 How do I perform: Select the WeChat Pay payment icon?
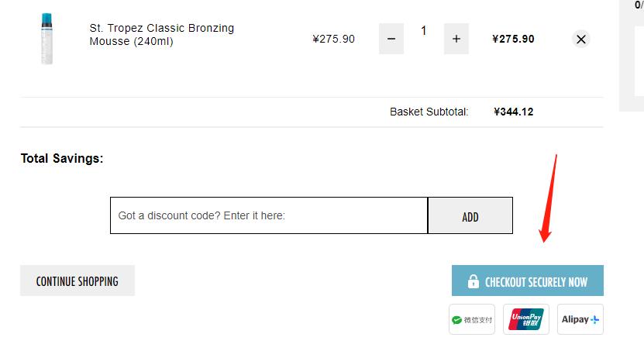tap(471, 319)
